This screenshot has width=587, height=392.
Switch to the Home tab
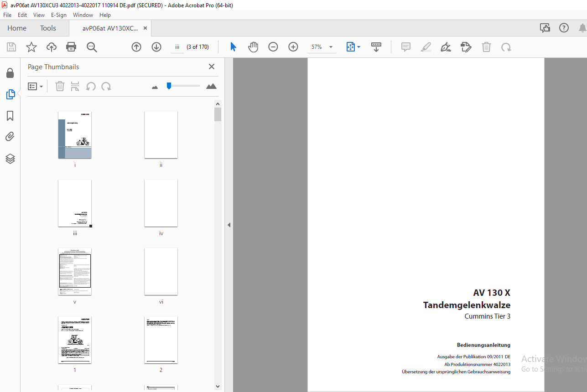tap(17, 28)
